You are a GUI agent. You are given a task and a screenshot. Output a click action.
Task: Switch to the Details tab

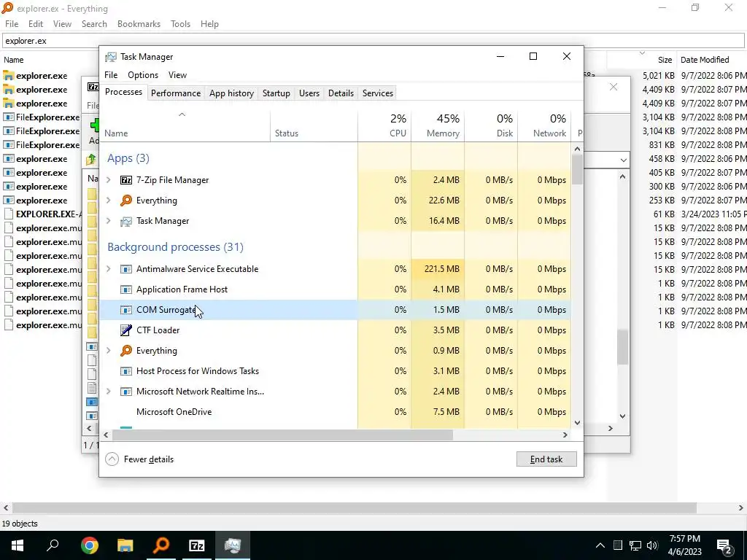click(341, 93)
